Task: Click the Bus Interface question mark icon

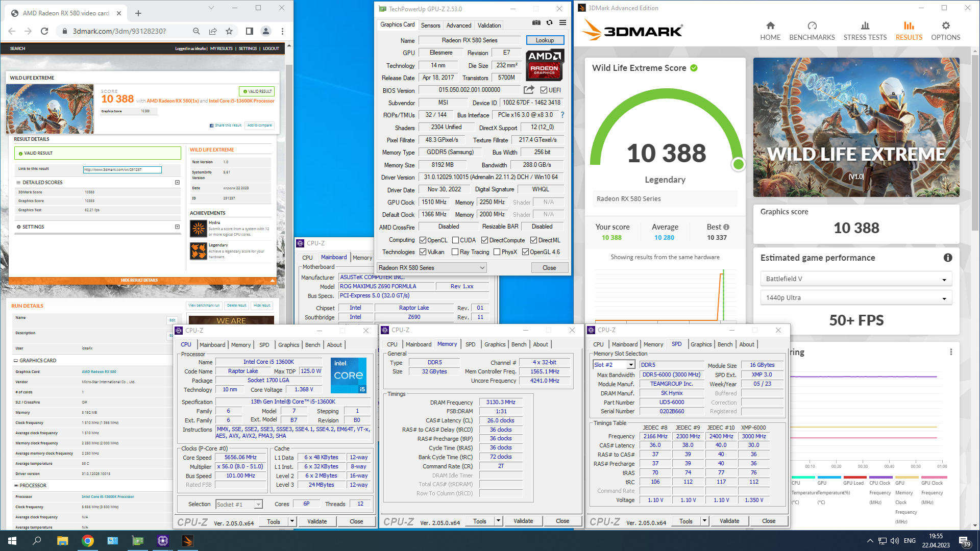Action: click(x=562, y=115)
